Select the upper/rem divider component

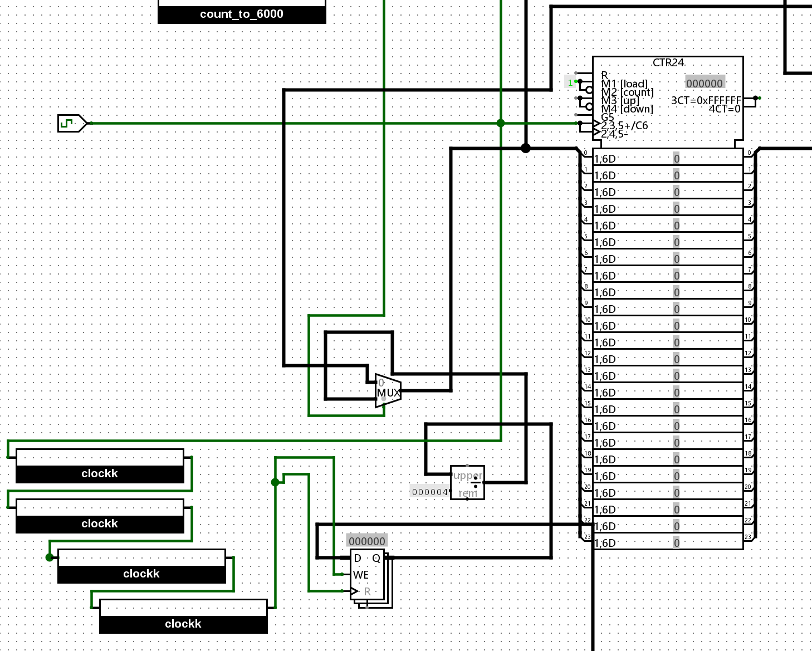(x=467, y=483)
